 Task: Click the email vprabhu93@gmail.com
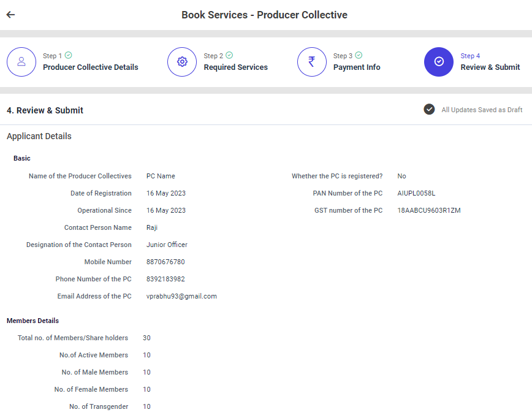click(181, 296)
